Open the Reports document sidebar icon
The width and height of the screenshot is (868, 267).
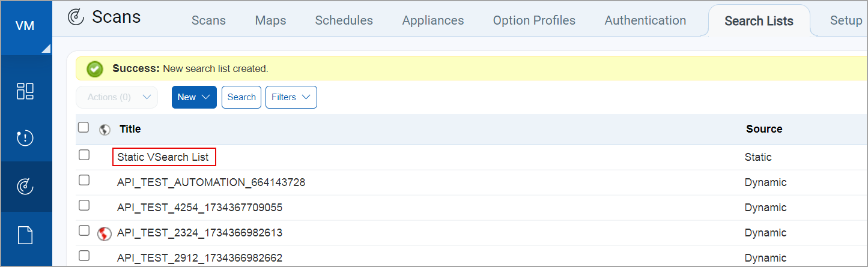[x=25, y=235]
